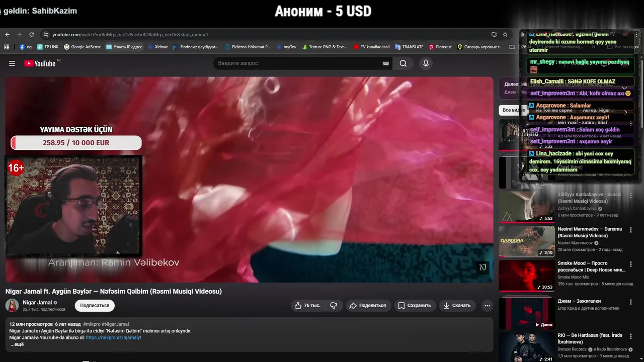Start voice search with the microphone
The height and width of the screenshot is (362, 644).
(x=426, y=63)
